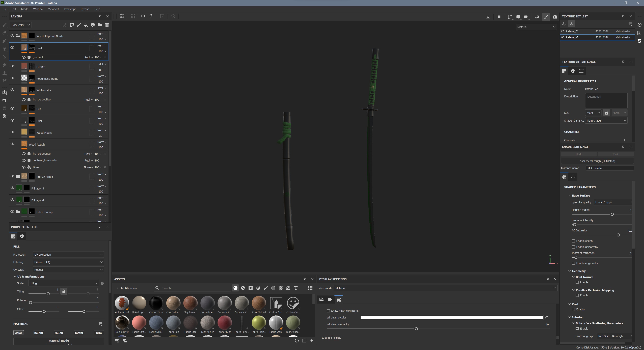Toggle visibility of Roughness Stains layer

coord(12,78)
